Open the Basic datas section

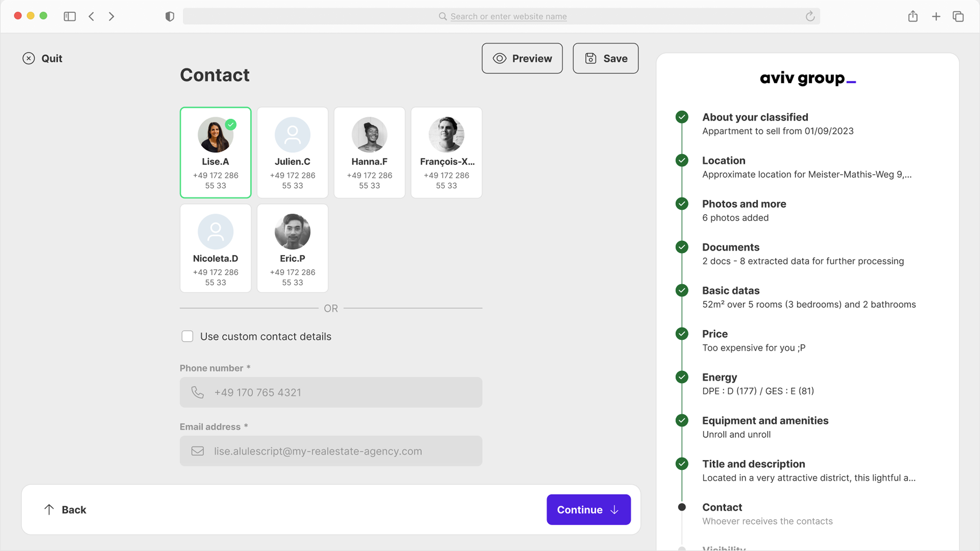click(x=730, y=290)
